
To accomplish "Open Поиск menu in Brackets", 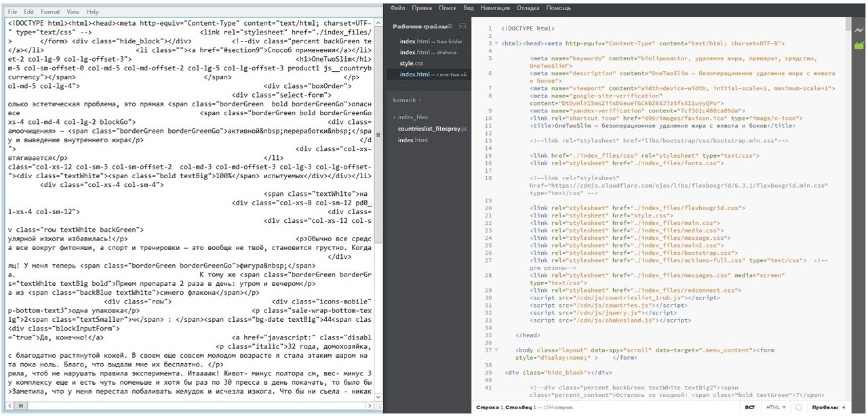I will point(448,8).
